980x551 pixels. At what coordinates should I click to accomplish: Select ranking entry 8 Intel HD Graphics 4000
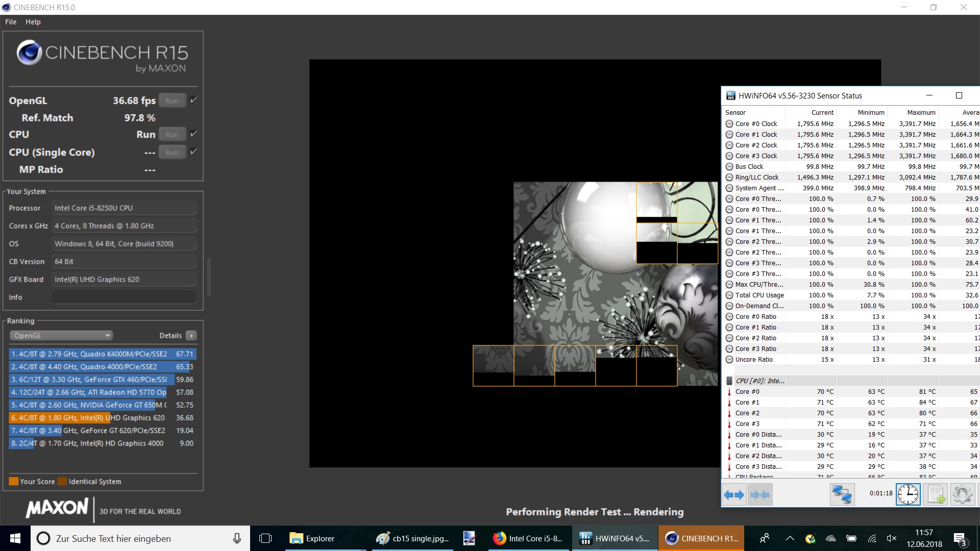pyautogui.click(x=103, y=443)
